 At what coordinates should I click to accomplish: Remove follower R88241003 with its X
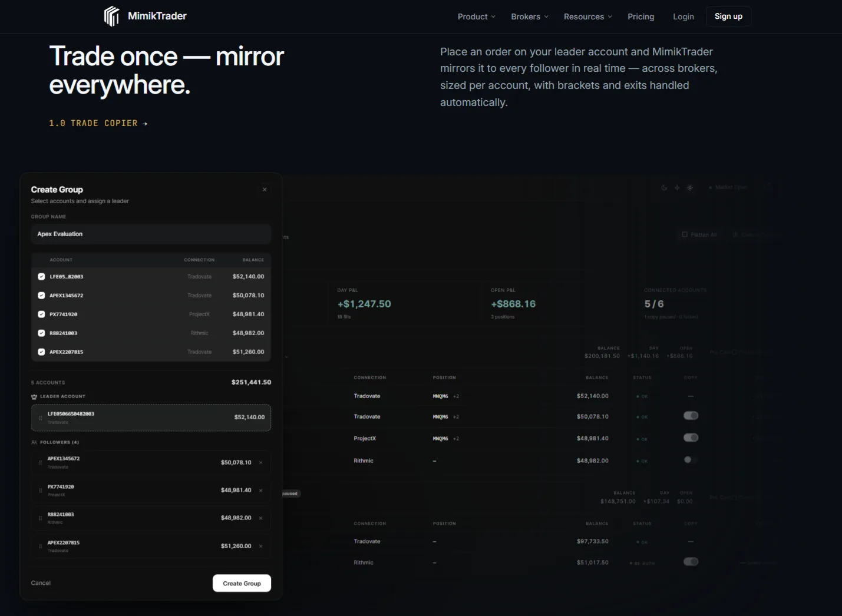coord(260,518)
